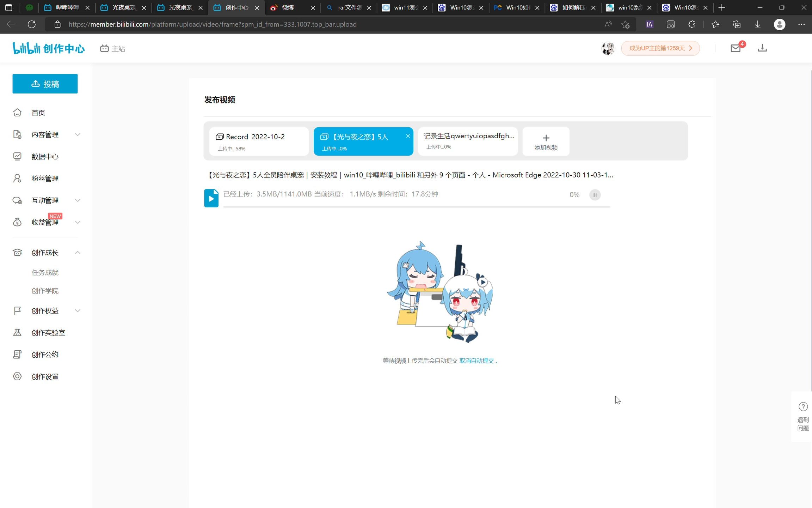This screenshot has height=508, width=812.
Task: Open a new browser tab
Action: (722, 7)
